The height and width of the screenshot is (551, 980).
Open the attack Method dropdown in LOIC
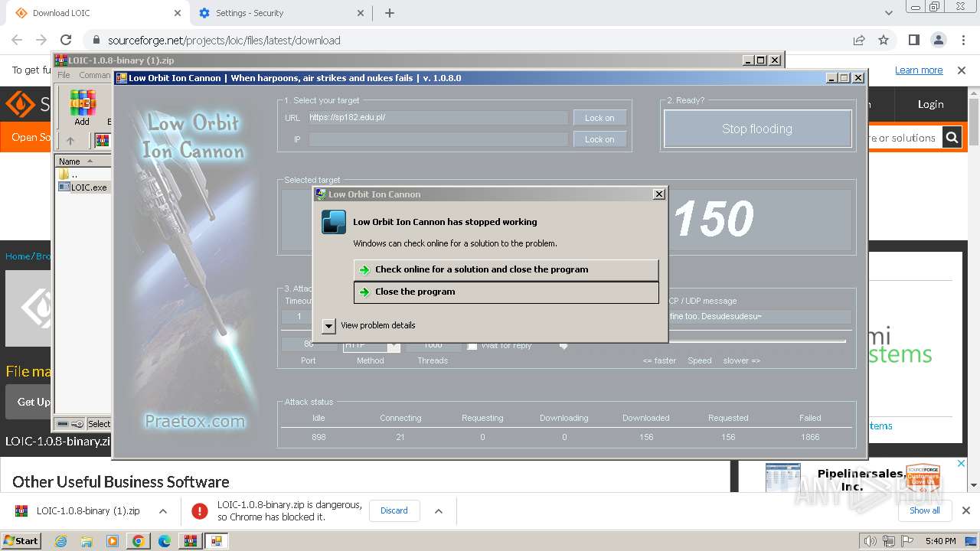394,346
